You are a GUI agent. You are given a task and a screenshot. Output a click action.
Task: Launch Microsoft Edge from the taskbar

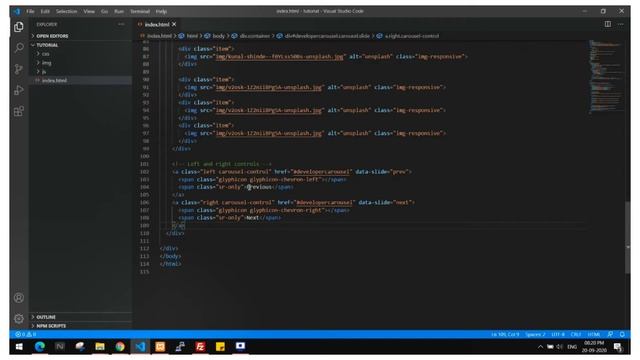pos(40,347)
